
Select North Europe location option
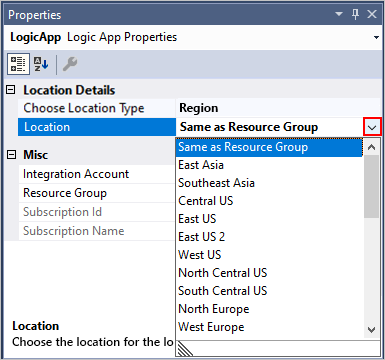click(269, 309)
